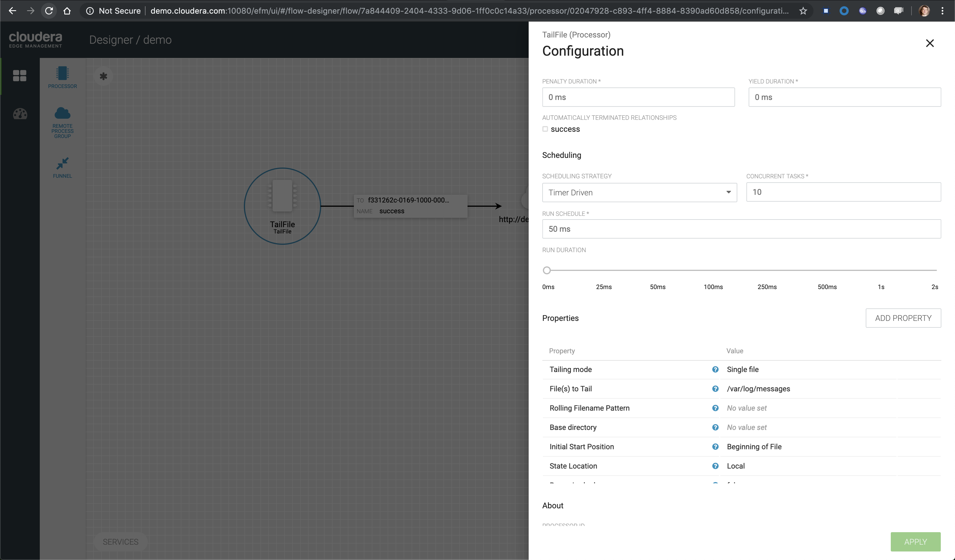Screen dimensions: 955x560
Task: Go back with the browser back arrow
Action: (12, 11)
